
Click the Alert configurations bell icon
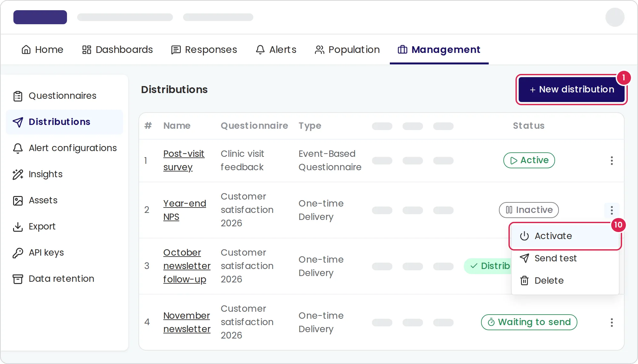point(18,148)
